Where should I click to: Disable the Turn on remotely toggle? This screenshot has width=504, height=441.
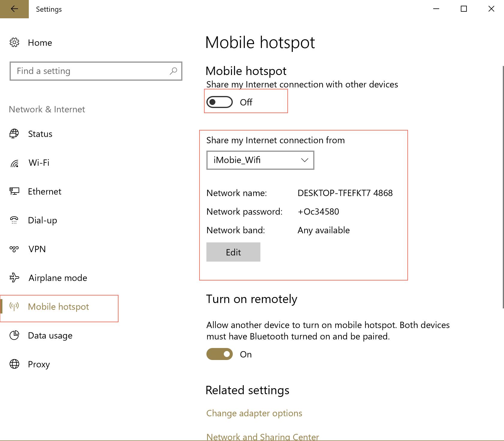pos(220,354)
